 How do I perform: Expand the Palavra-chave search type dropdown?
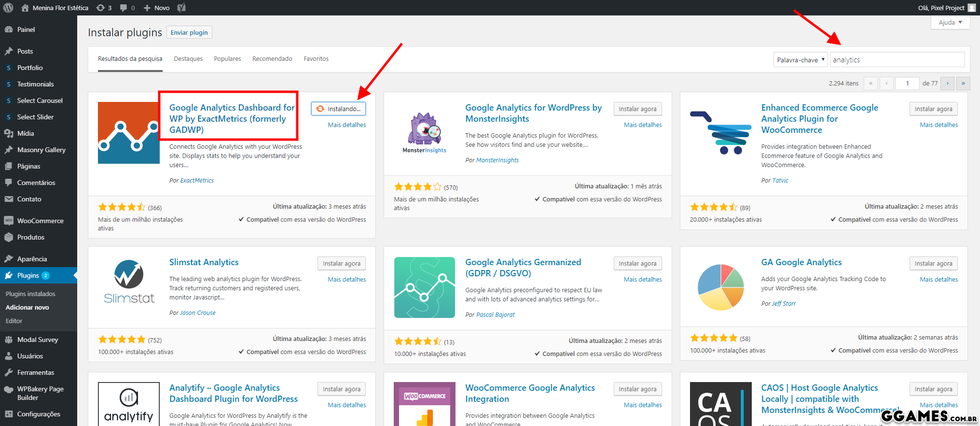(x=800, y=60)
